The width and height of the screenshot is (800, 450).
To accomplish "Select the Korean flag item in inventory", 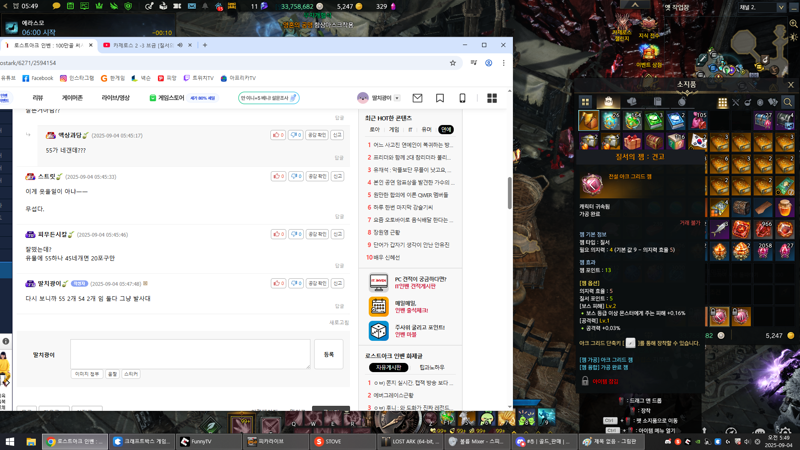I will (x=698, y=141).
